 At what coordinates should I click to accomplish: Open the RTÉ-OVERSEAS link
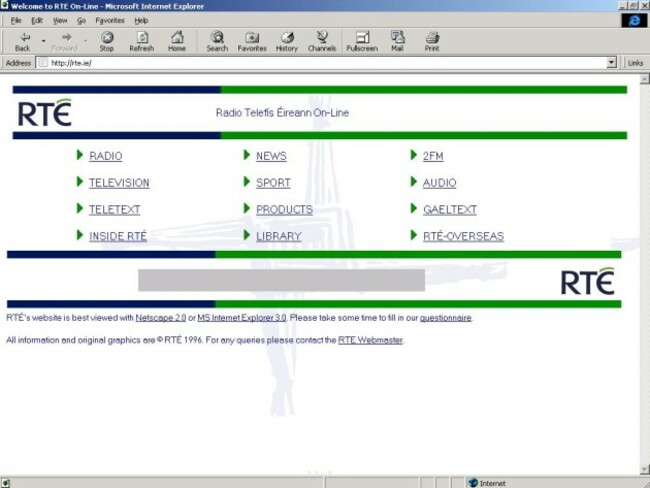pyautogui.click(x=463, y=236)
